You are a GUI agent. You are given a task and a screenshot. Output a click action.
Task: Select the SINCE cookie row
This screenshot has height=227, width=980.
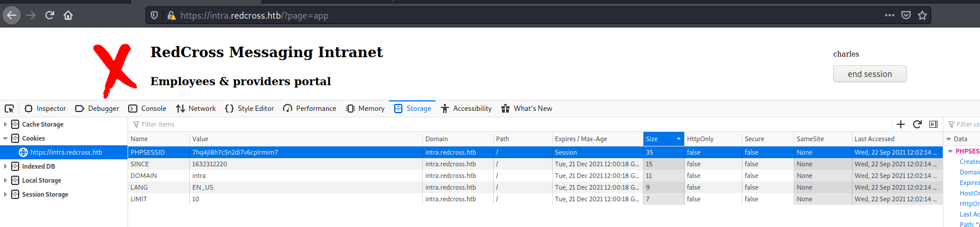click(x=535, y=164)
